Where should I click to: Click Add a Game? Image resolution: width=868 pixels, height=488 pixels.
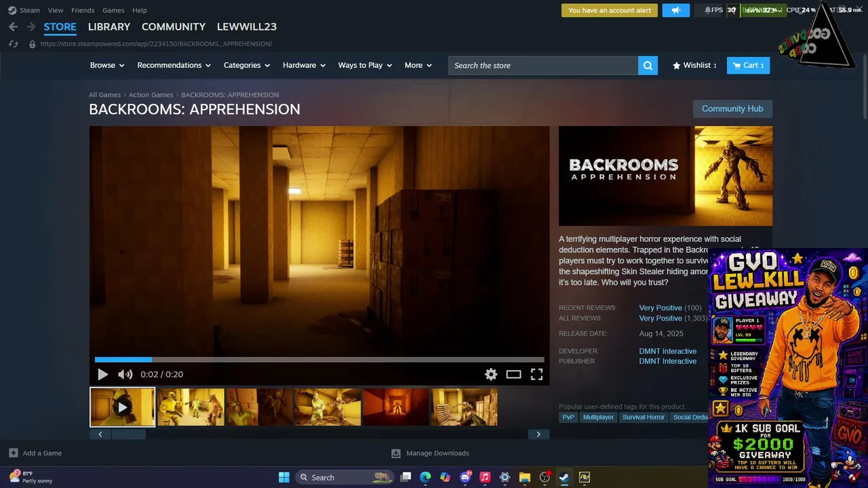pos(35,453)
